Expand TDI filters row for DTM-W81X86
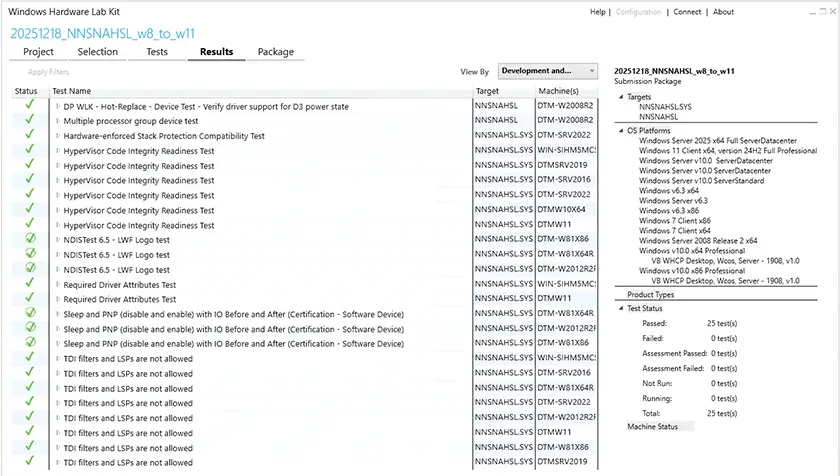 pos(58,448)
